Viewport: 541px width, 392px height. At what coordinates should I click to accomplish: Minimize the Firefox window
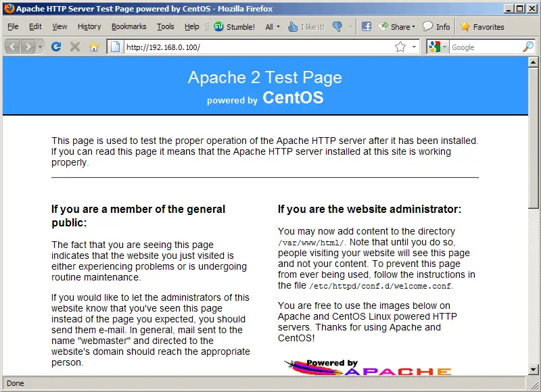[x=509, y=9]
